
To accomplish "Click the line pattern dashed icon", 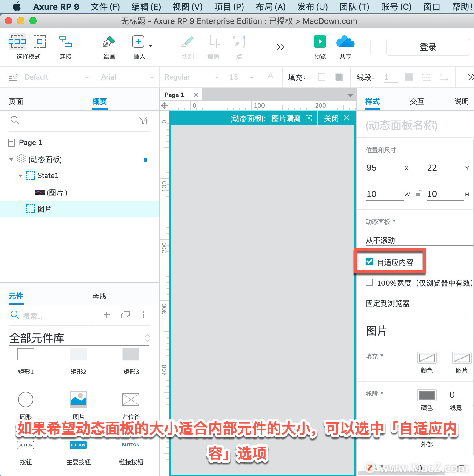I will (x=426, y=77).
